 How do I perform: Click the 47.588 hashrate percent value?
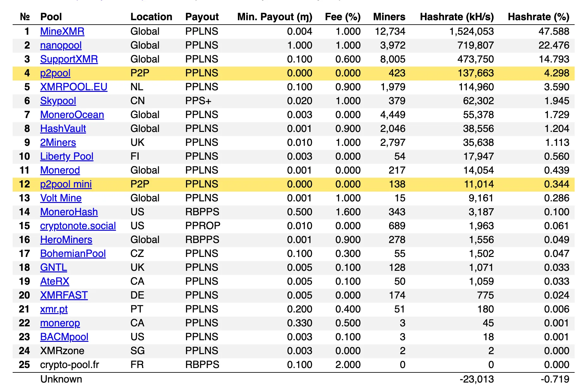pyautogui.click(x=554, y=31)
